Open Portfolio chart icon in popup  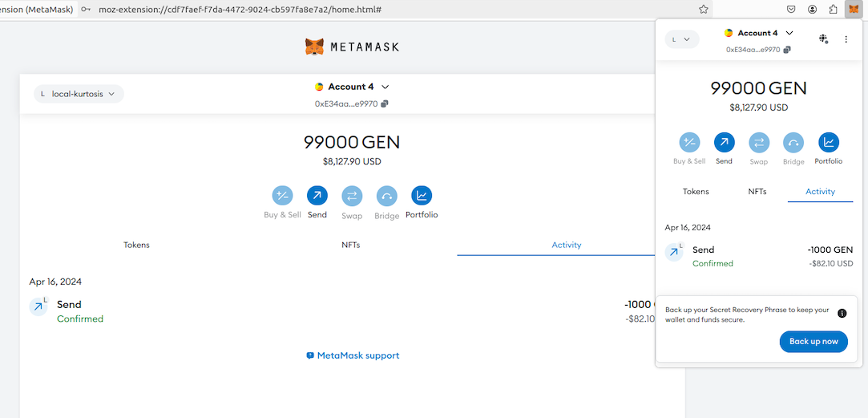click(829, 143)
